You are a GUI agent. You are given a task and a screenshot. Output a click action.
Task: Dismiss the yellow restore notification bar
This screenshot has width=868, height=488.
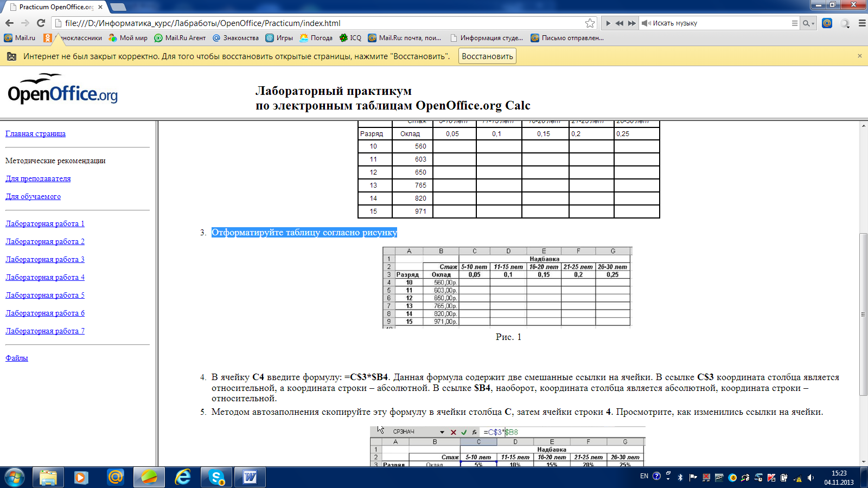(859, 56)
